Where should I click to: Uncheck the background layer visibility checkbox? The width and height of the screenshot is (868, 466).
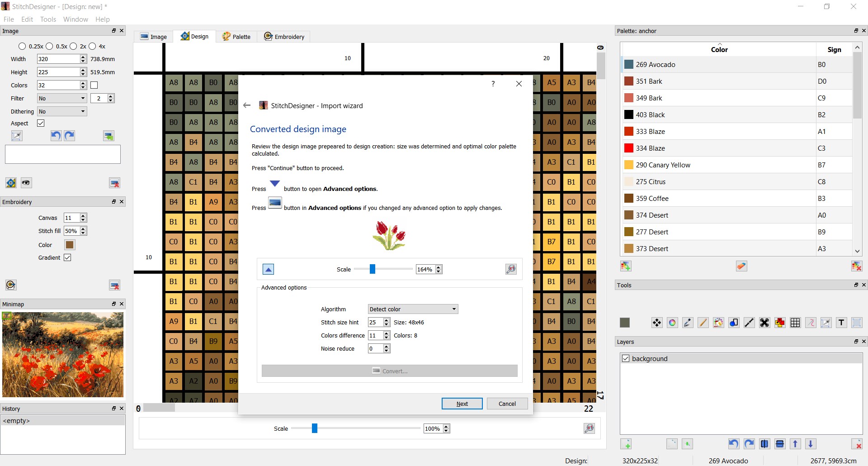[x=626, y=358]
